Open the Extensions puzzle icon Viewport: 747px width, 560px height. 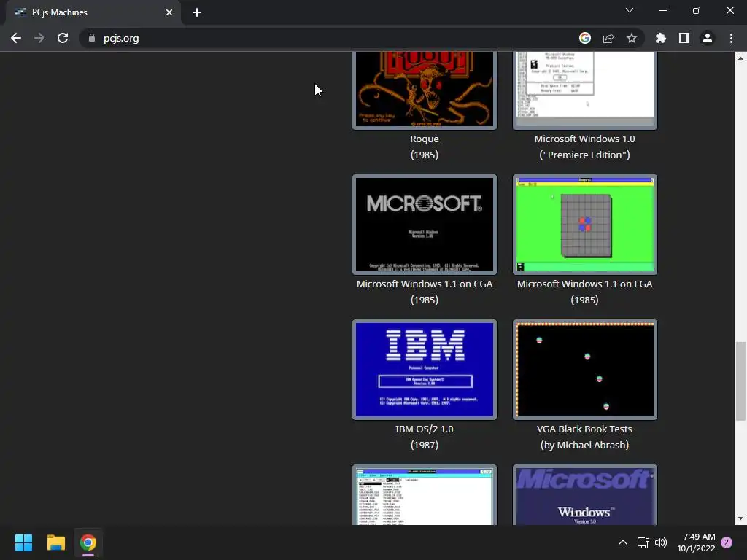click(660, 38)
